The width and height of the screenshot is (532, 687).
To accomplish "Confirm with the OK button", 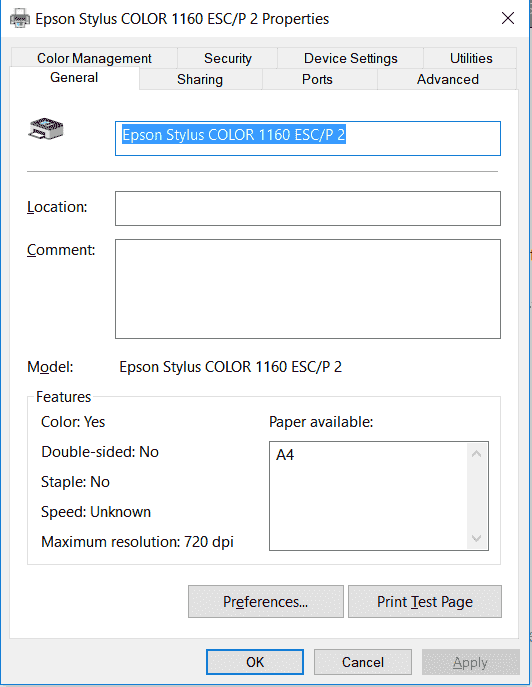I will coord(255,662).
